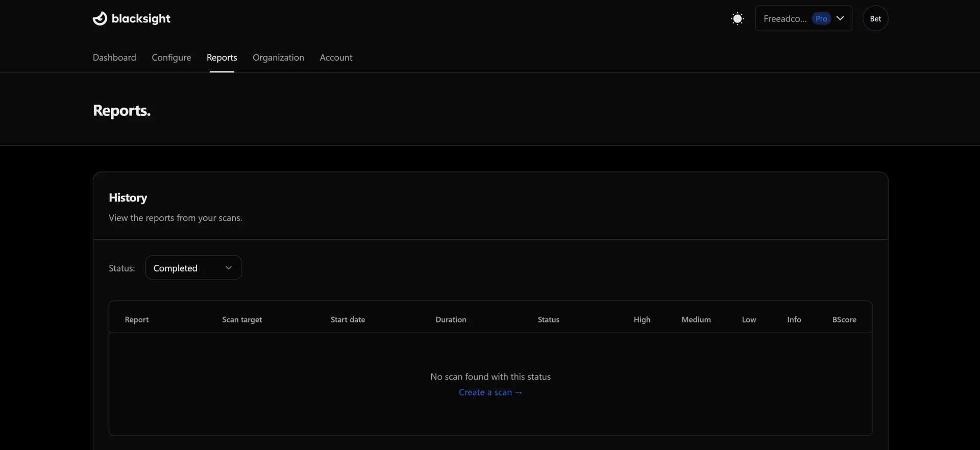Switch to the Configure tab

pos(171,58)
